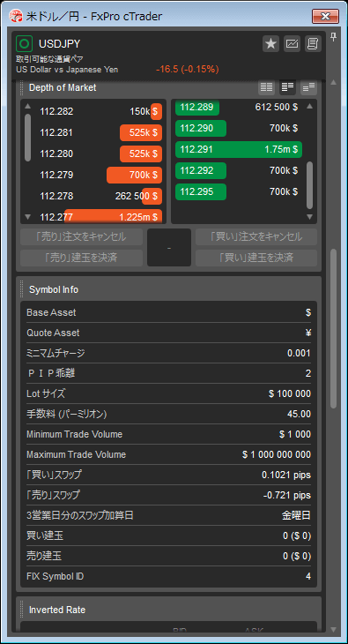Close the FxPro cTrader window

pyautogui.click(x=325, y=17)
